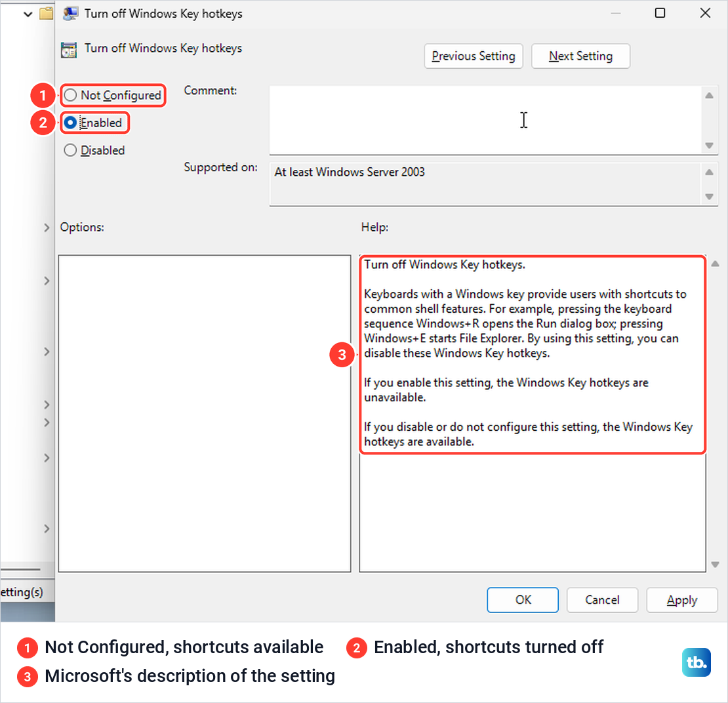Click the Help text description area

pos(533,353)
